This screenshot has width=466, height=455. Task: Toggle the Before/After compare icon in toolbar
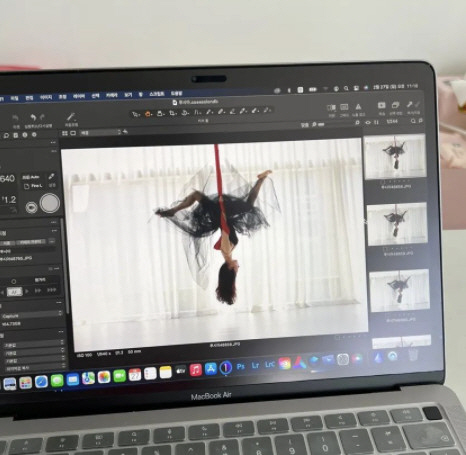pyautogui.click(x=331, y=108)
